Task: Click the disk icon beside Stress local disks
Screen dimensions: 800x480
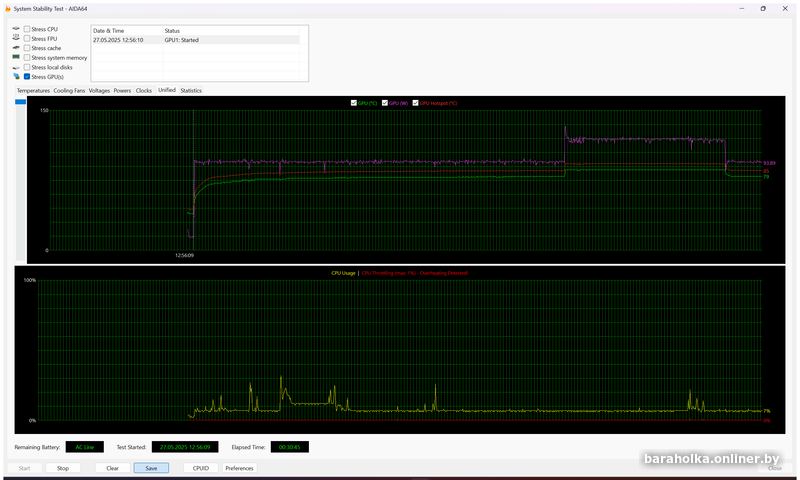Action: pos(16,67)
